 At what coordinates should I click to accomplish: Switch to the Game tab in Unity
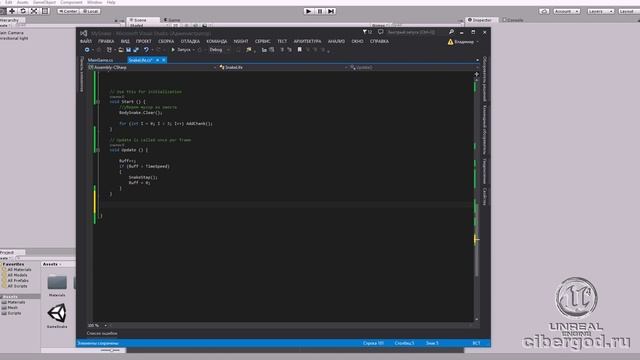coord(172,20)
